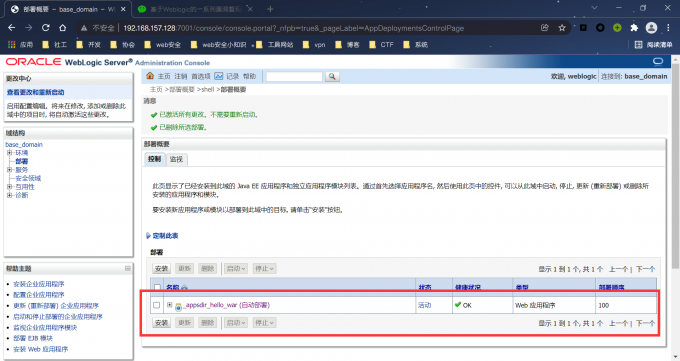
Task: Click the 记录 record icon in console toolbar
Action: pos(219,76)
